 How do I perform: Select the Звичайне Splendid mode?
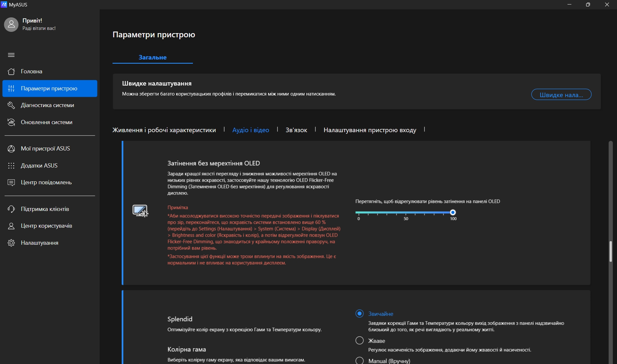coord(359,314)
